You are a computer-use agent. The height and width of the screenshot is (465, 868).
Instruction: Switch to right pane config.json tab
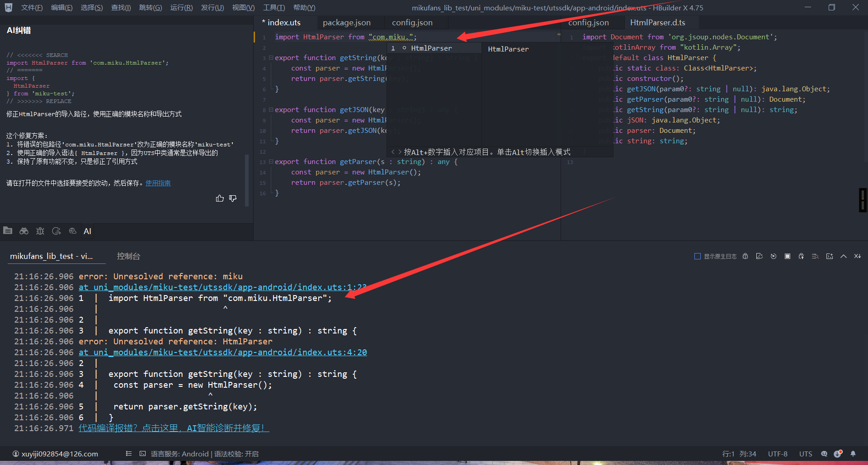(589, 23)
